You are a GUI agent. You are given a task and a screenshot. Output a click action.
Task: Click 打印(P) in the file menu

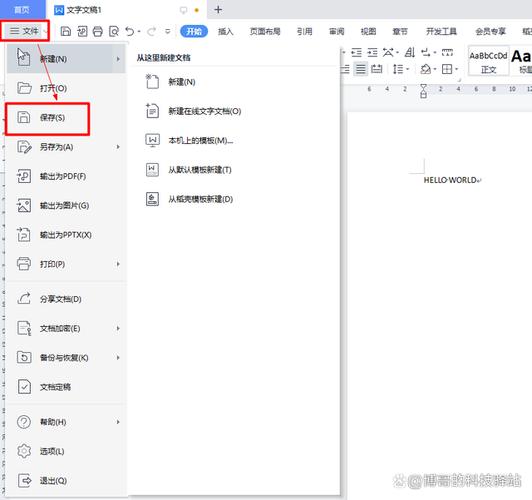[x=66, y=264]
